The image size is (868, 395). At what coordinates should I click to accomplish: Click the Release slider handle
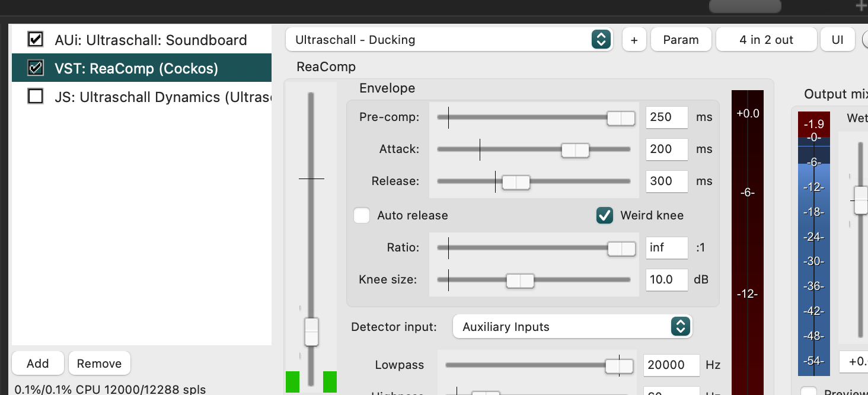[516, 182]
